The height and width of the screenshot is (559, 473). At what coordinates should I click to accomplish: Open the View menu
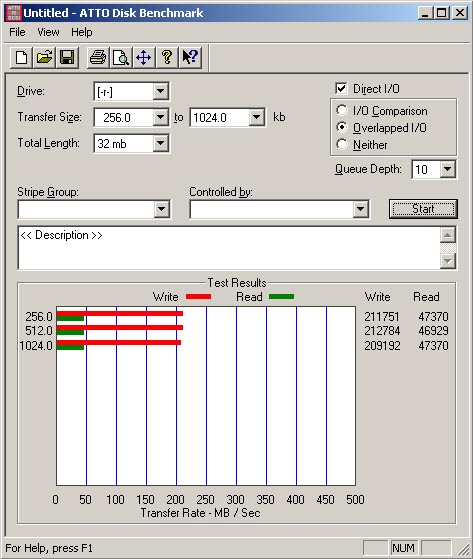(x=48, y=32)
